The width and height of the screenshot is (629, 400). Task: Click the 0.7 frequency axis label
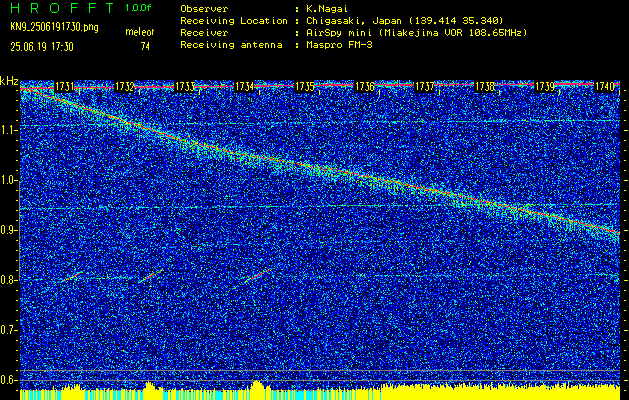[9, 330]
